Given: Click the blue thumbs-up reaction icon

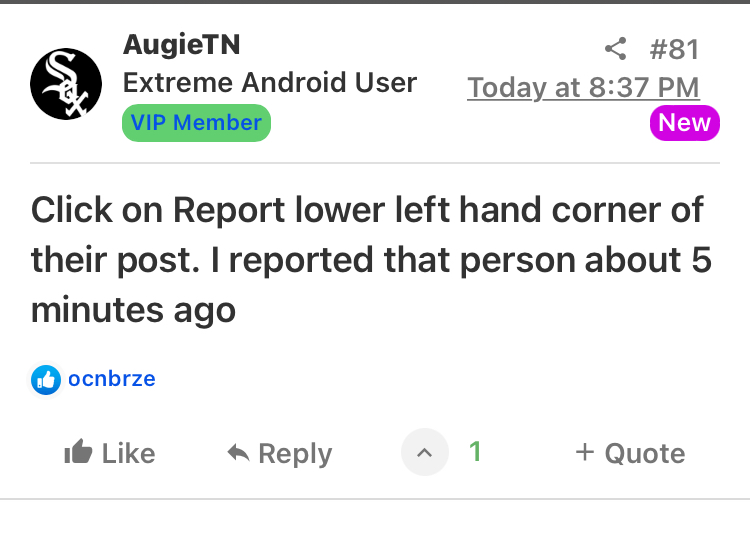Looking at the screenshot, I should (x=46, y=380).
